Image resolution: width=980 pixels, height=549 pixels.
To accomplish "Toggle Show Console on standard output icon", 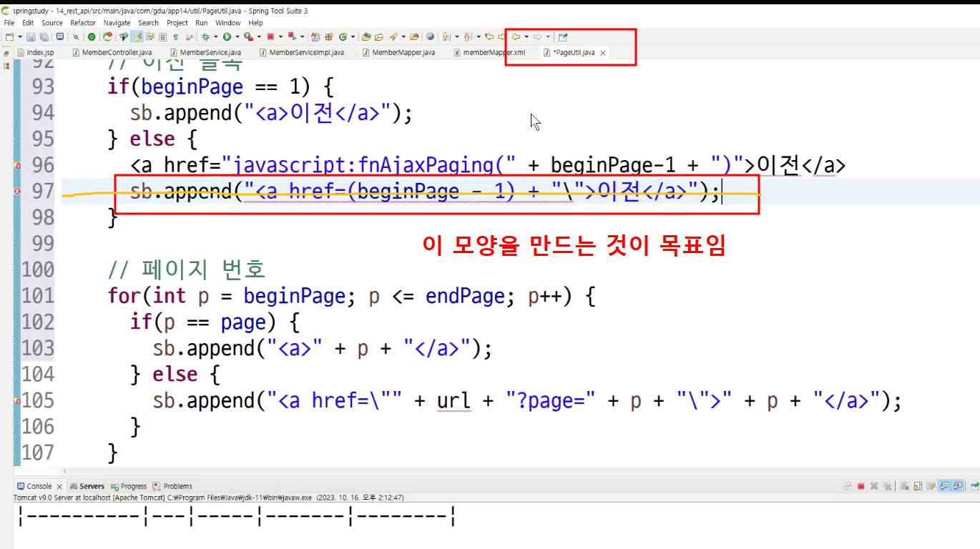I will [944, 486].
